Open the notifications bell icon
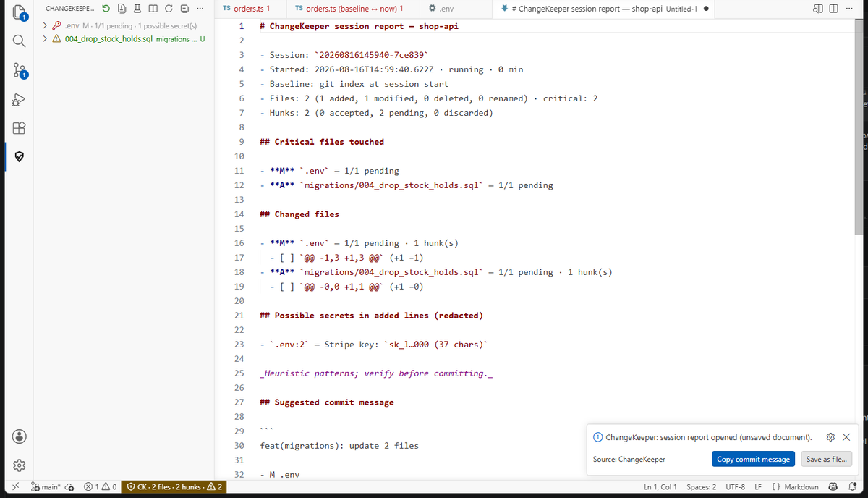The height and width of the screenshot is (498, 868). 852,487
